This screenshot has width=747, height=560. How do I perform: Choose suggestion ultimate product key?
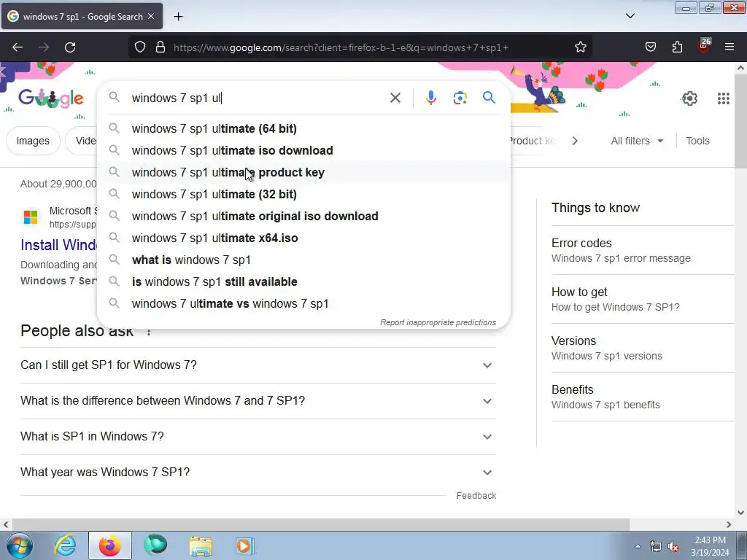coord(303,172)
